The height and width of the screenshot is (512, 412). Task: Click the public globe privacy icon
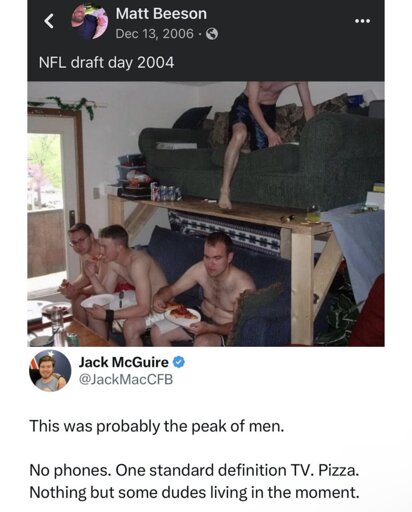pyautogui.click(x=212, y=34)
